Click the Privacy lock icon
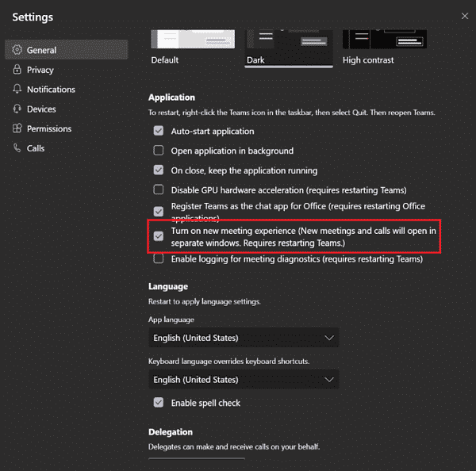476x471 pixels. click(x=17, y=70)
